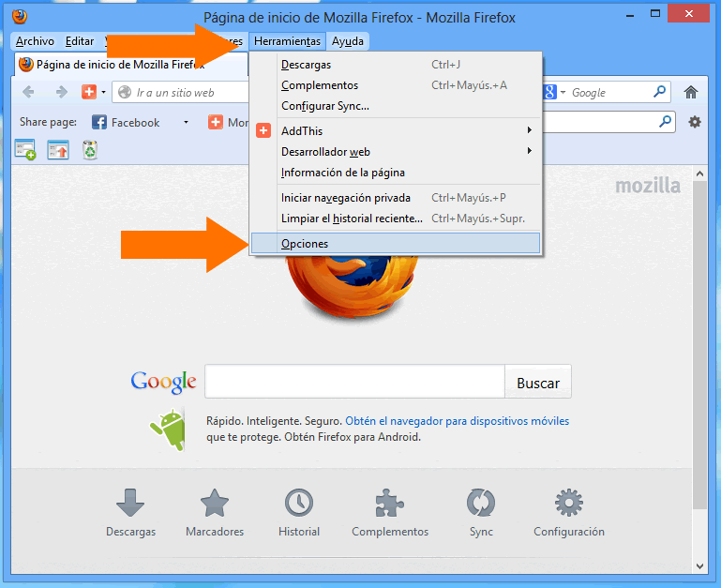
Task: Click the recycle bin toolbar icon
Action: click(90, 150)
